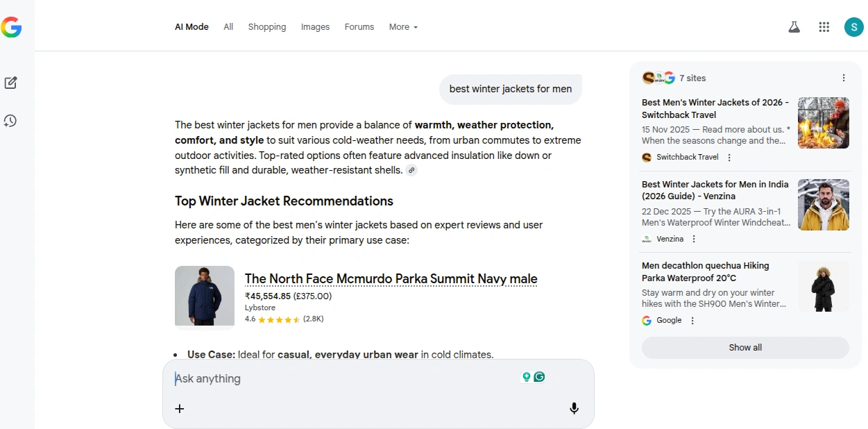Open options menu beside Switchback Travel

[x=729, y=158]
